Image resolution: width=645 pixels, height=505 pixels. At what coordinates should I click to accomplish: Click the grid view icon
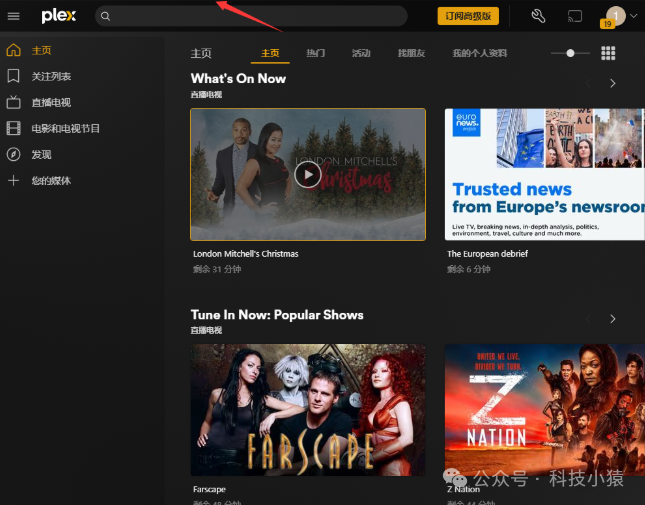608,53
